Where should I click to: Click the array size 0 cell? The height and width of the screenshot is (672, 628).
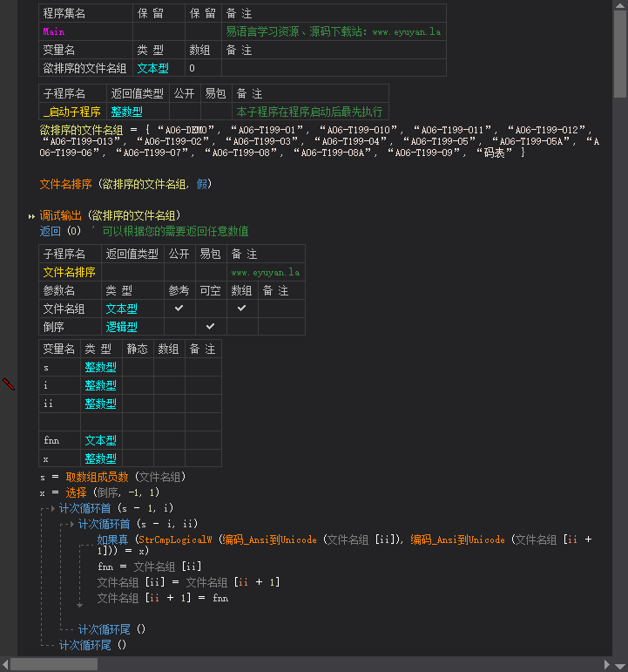(203, 68)
